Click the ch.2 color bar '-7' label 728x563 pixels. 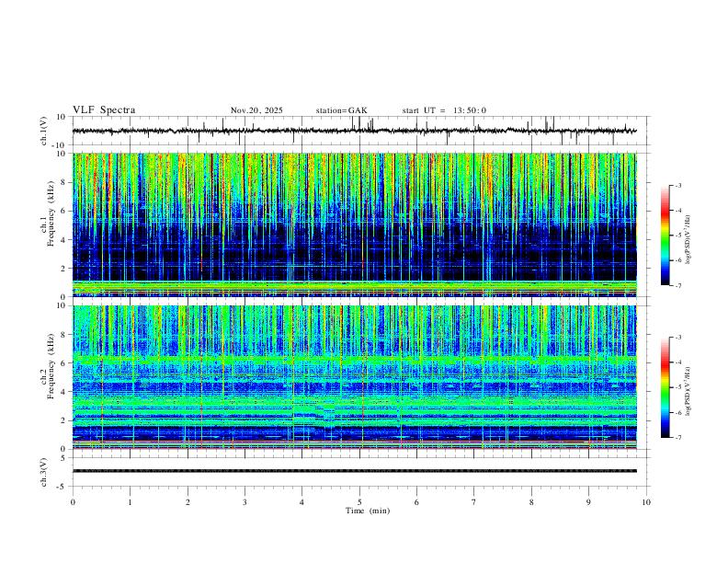[x=677, y=438]
